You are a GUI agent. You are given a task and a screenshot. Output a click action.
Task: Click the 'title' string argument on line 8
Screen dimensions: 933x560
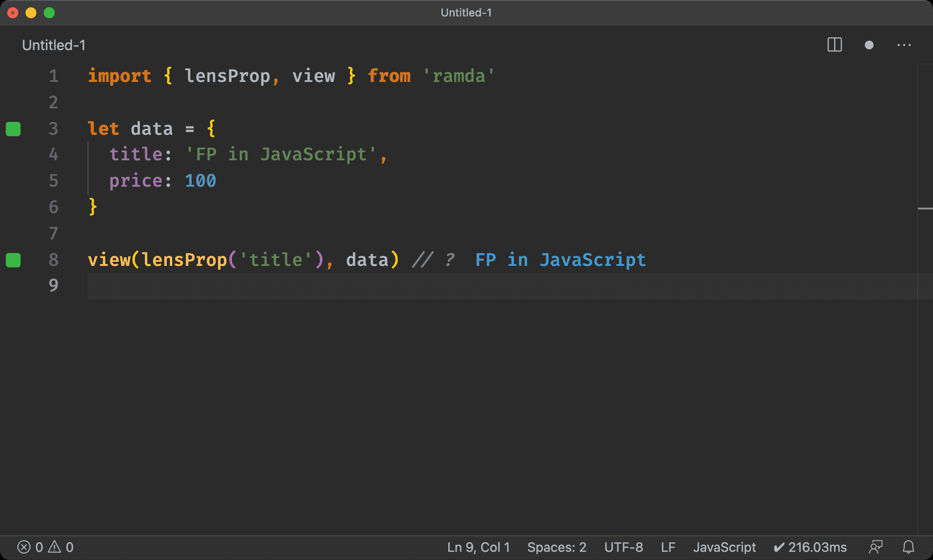point(276,260)
